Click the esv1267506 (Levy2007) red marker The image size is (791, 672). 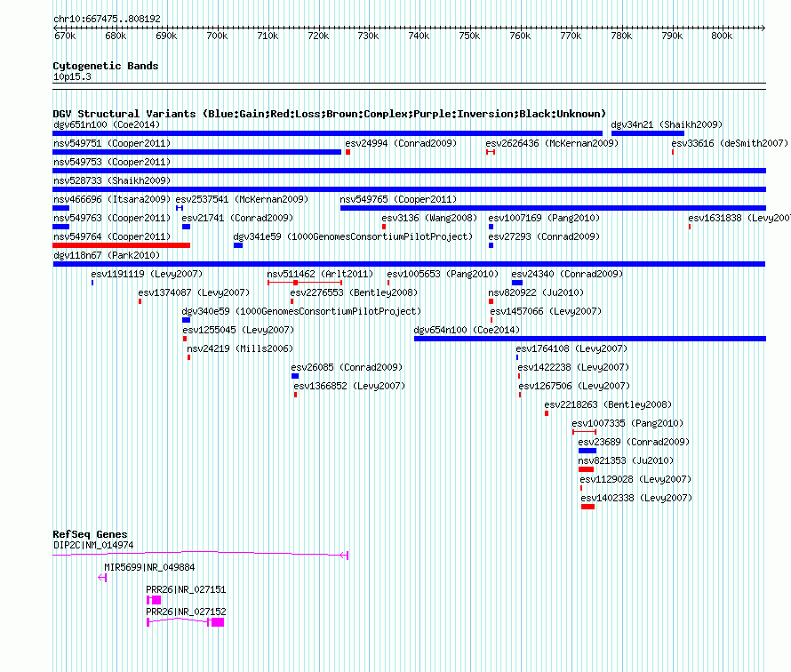[520, 395]
